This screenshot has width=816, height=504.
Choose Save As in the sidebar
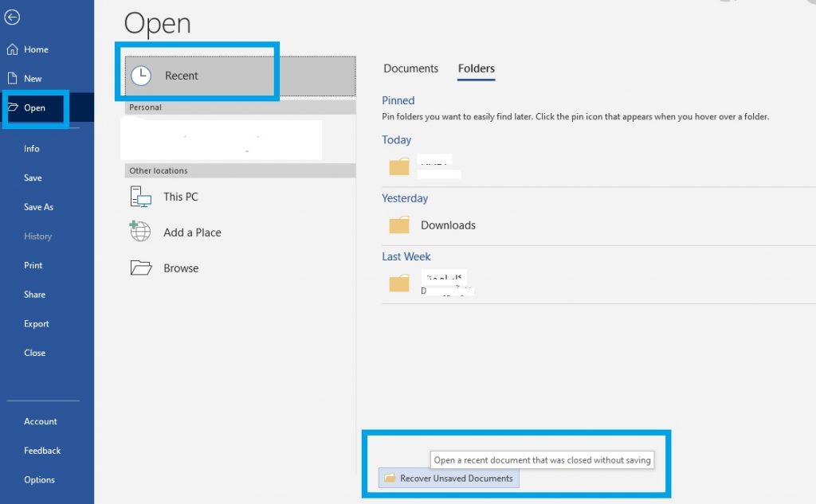(38, 207)
